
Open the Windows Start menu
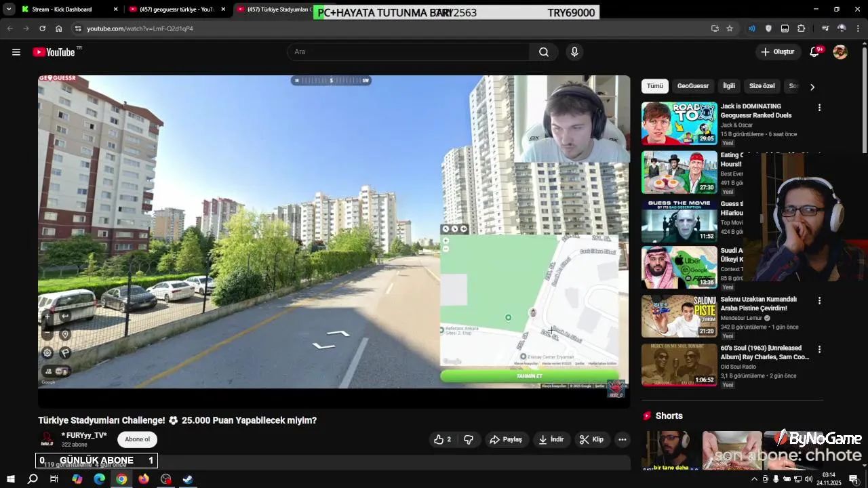(x=10, y=479)
